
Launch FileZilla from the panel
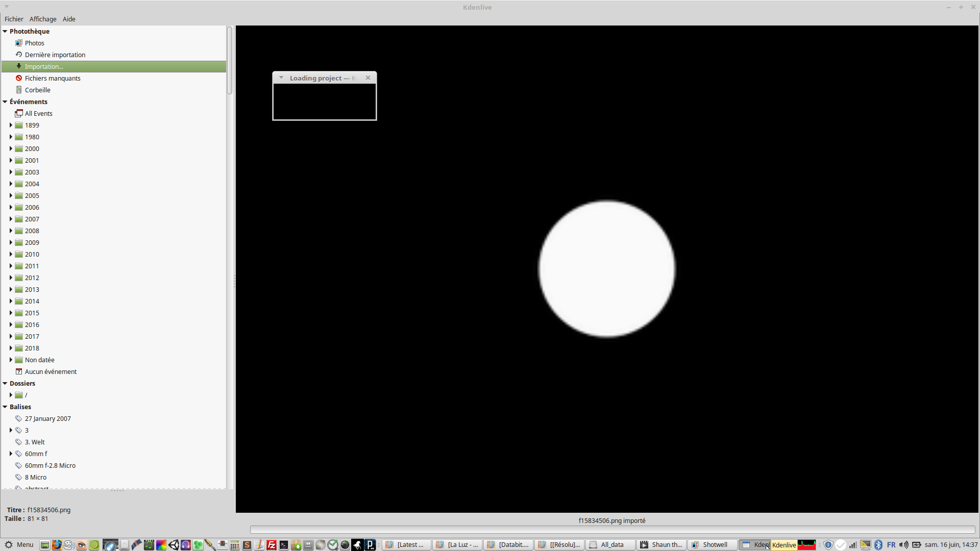coord(272,545)
